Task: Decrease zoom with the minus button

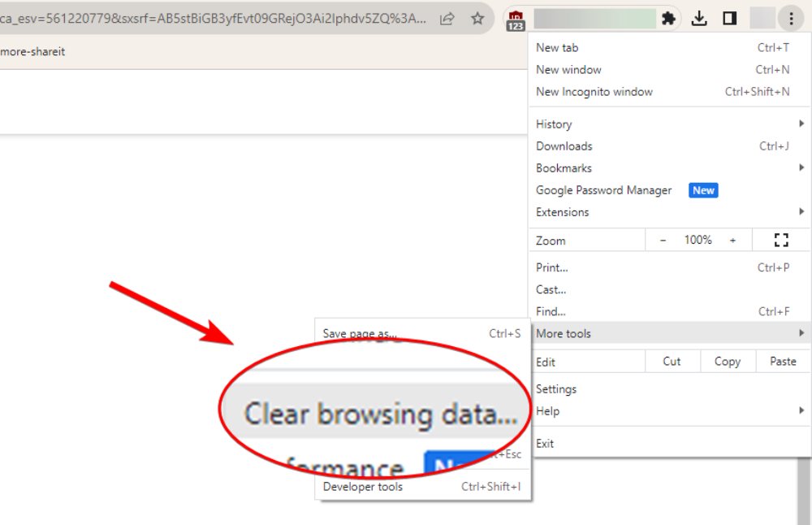Action: tap(663, 241)
